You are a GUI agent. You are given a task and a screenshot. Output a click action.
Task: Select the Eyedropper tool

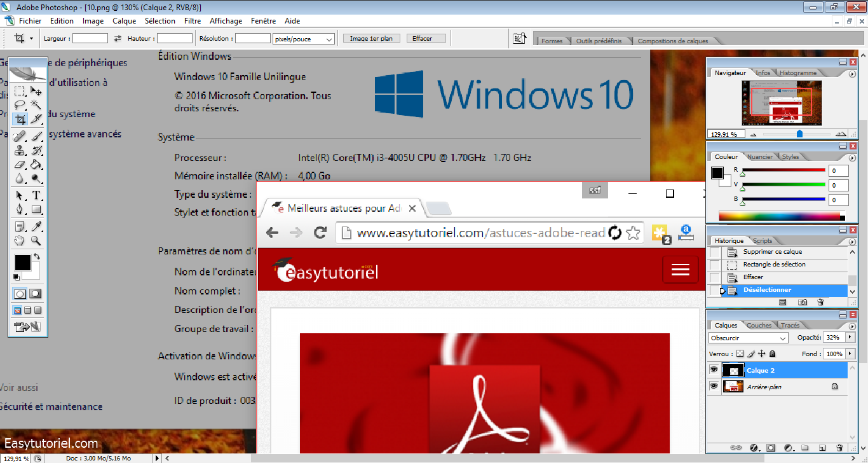[x=36, y=226]
